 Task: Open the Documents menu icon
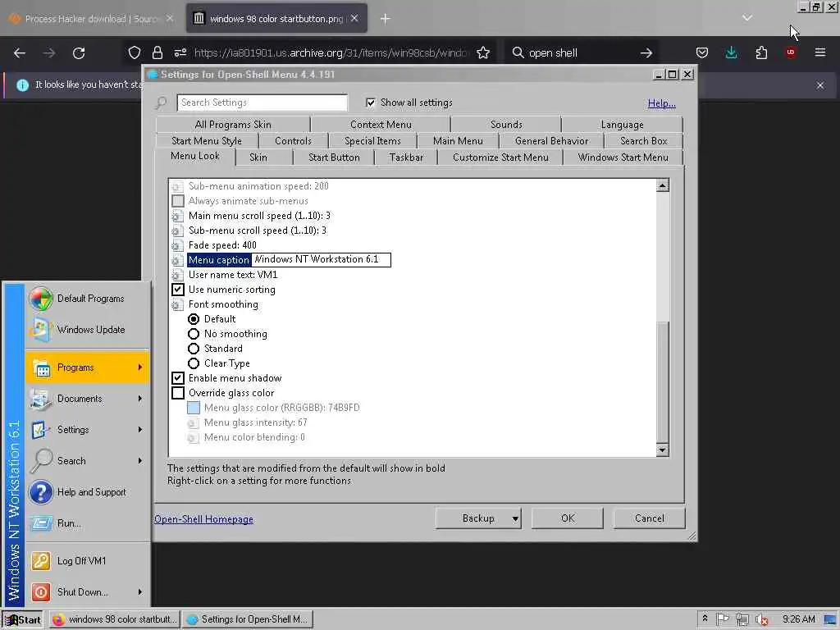[41, 399]
